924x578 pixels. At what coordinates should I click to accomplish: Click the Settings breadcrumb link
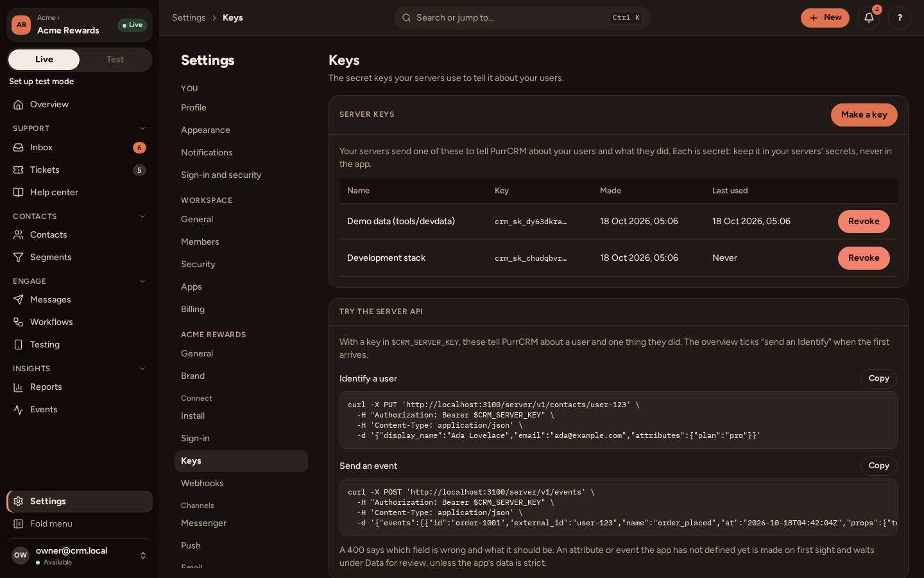pyautogui.click(x=189, y=18)
